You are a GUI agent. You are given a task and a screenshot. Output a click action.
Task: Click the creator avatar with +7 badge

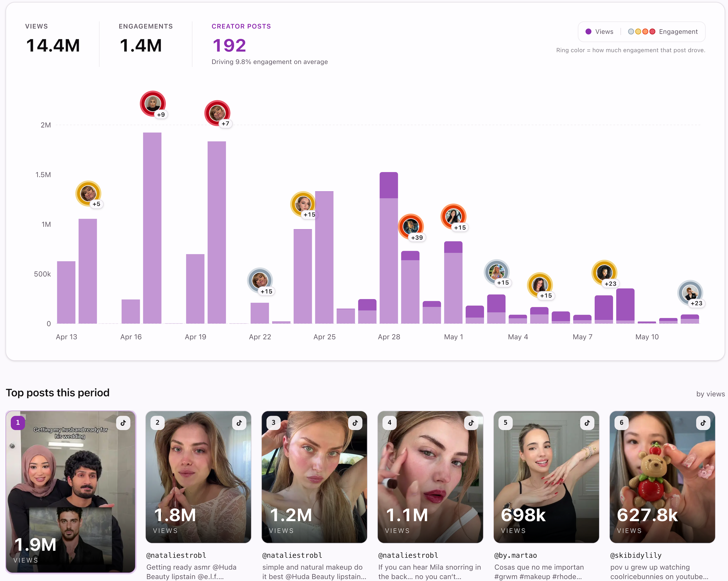coord(217,113)
